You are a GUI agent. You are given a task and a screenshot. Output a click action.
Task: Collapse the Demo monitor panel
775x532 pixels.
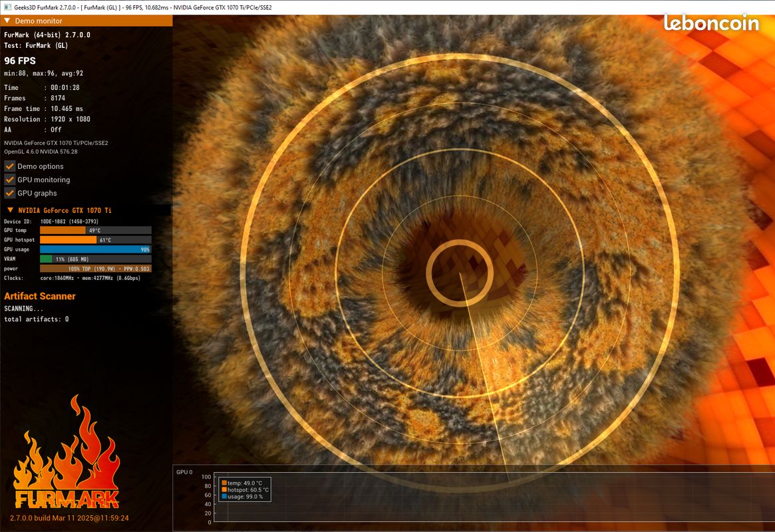[7, 21]
